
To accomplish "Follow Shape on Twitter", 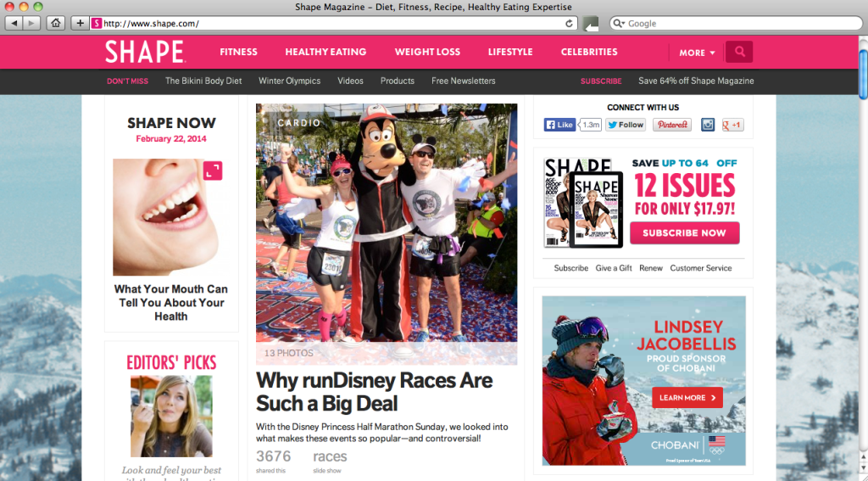I will point(626,125).
